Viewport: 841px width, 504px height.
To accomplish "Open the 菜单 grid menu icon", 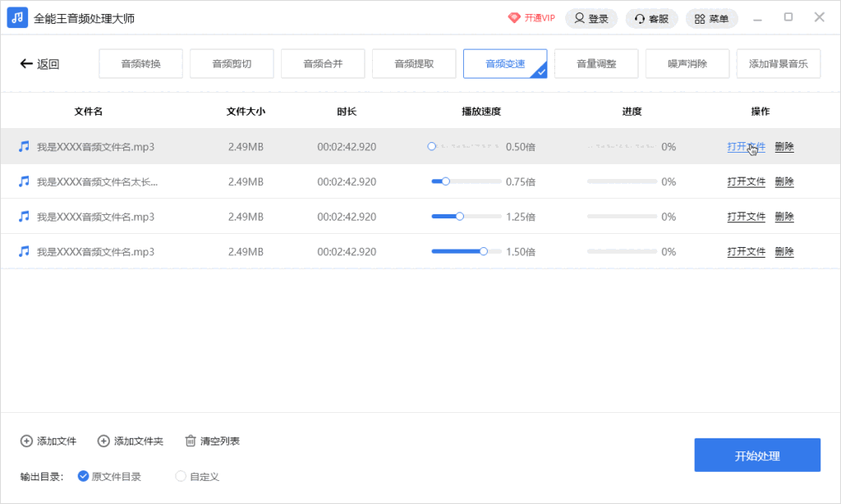I will (698, 17).
